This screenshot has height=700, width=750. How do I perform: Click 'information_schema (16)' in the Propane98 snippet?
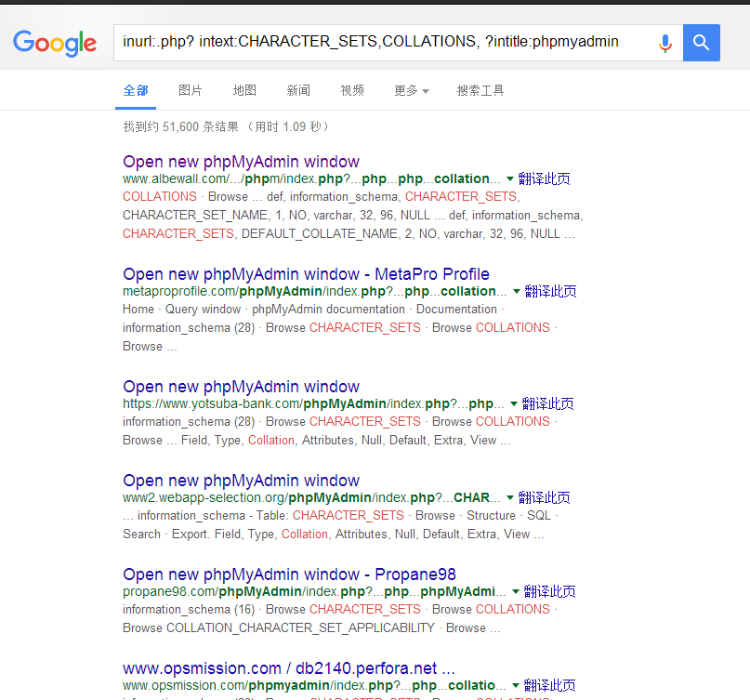(x=189, y=610)
